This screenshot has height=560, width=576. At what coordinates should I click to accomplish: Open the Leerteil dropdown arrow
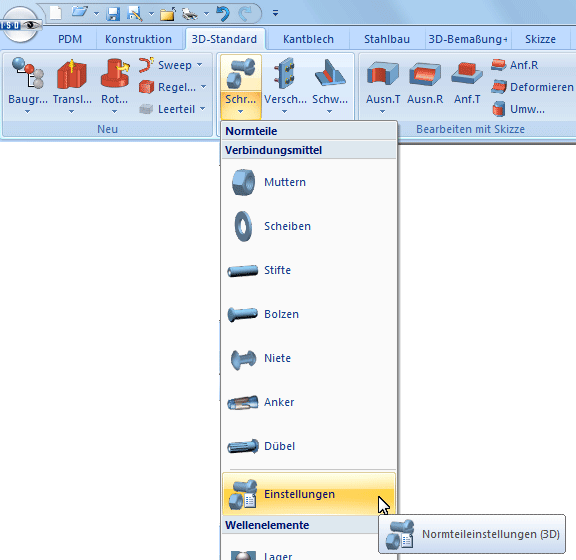202,109
